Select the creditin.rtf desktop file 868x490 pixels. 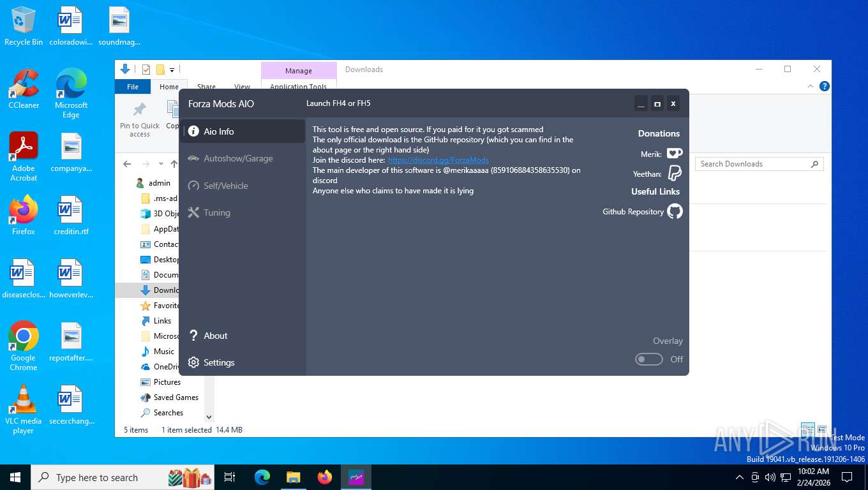coord(71,216)
